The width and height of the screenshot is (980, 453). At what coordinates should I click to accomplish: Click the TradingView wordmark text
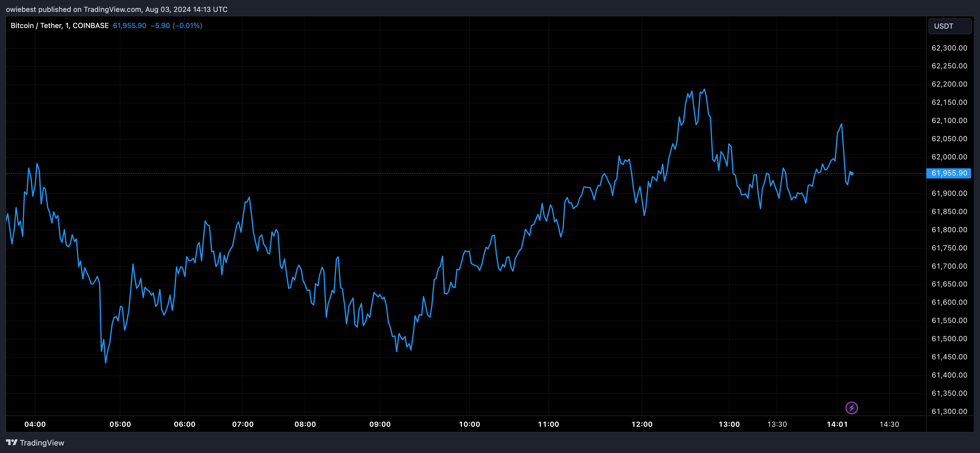[42, 443]
